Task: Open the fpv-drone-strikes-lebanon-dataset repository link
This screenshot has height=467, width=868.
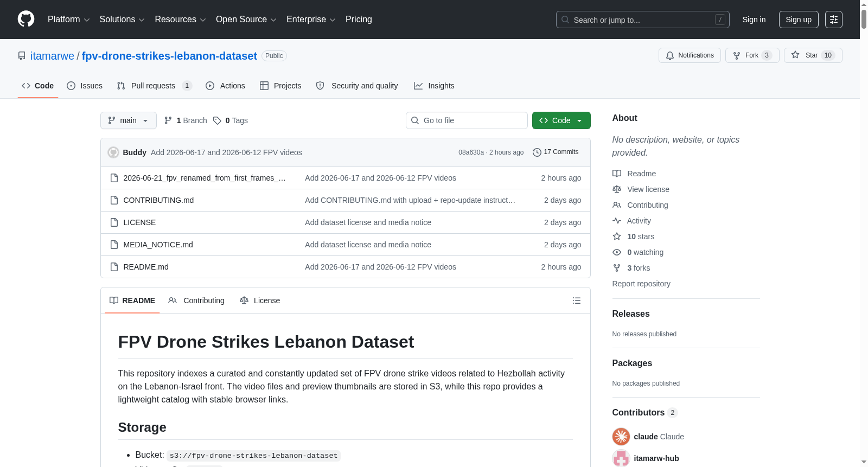Action: [169, 56]
